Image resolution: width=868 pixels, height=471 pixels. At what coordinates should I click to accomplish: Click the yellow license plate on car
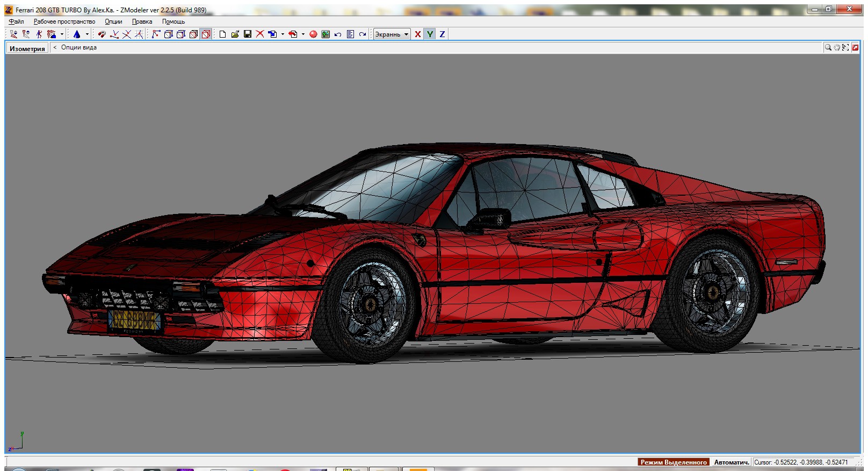[x=134, y=320]
